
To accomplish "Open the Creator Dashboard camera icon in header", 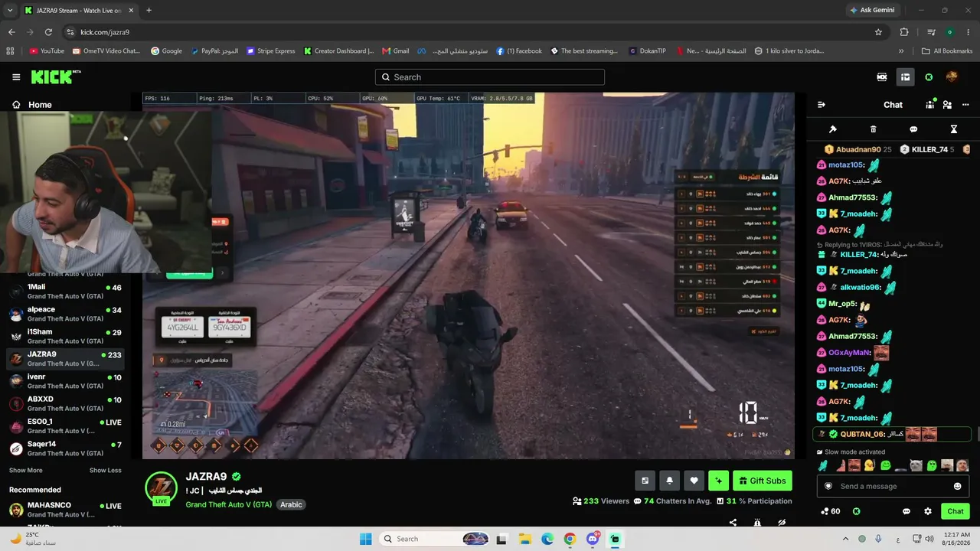I will [x=882, y=77].
